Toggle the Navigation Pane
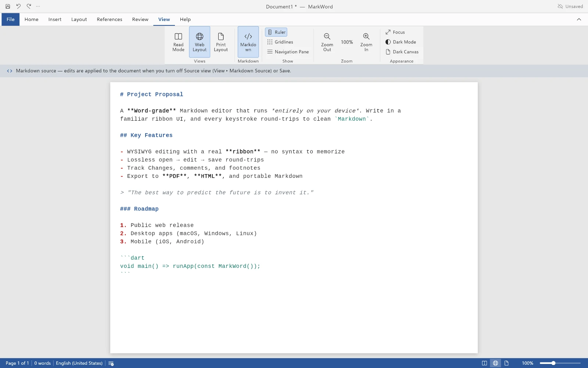Image resolution: width=588 pixels, height=368 pixels. (288, 52)
